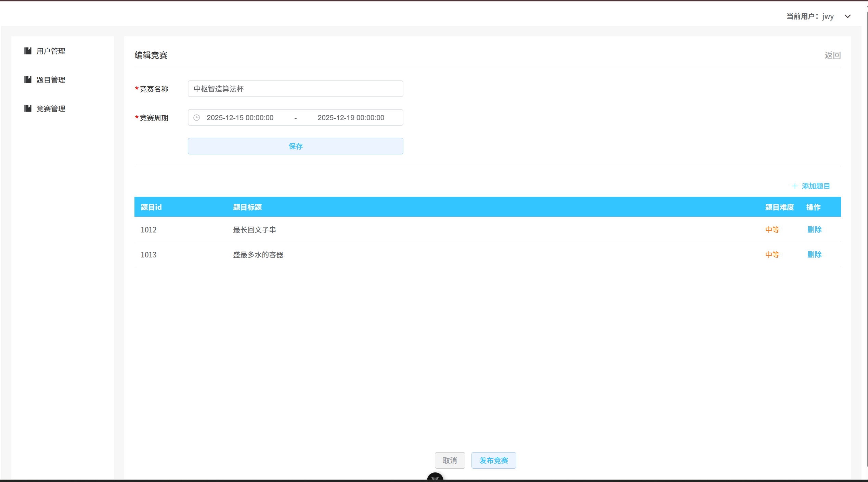The width and height of the screenshot is (868, 482).
Task: Click the clock icon in 竞赛周期 field
Action: (196, 117)
